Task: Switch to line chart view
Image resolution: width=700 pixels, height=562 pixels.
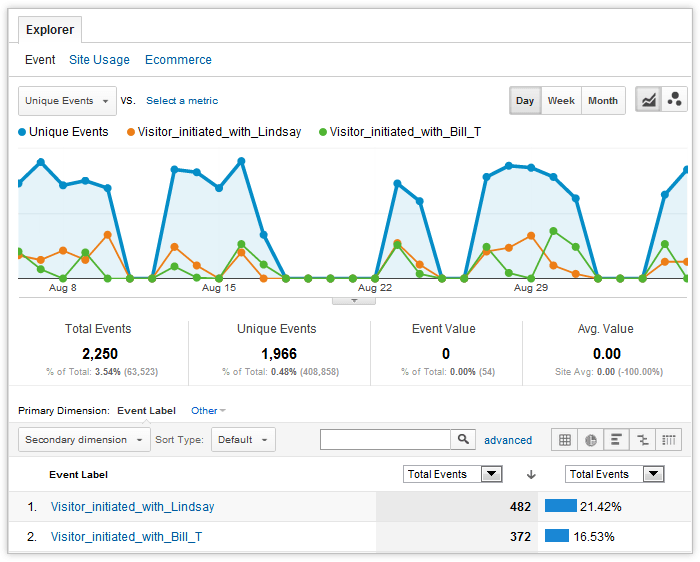Action: pos(648,100)
